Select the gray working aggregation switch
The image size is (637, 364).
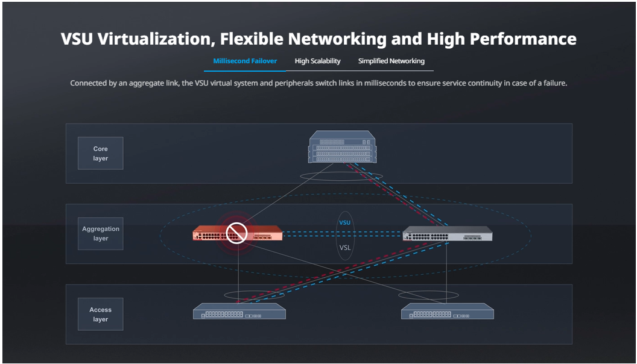pyautogui.click(x=447, y=234)
